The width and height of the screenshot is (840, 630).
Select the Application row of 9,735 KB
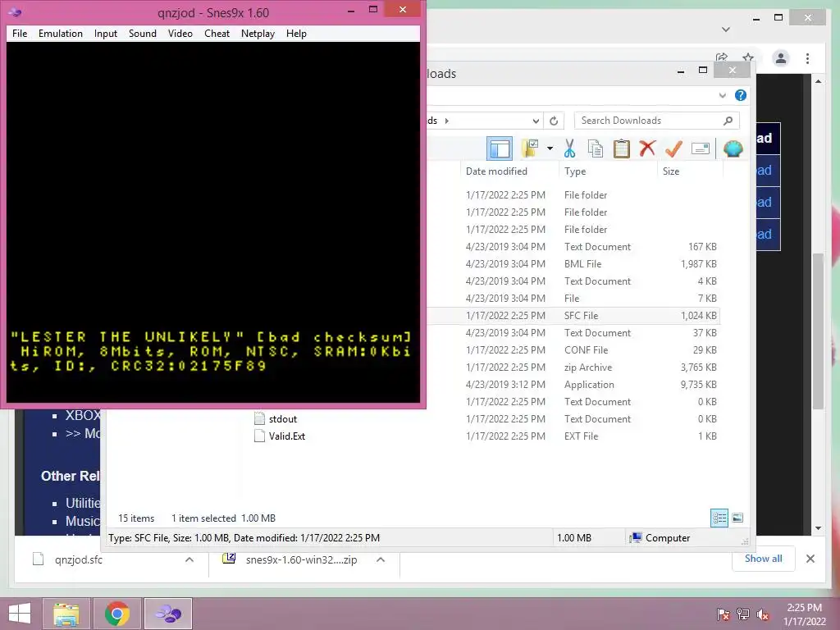[573, 385]
